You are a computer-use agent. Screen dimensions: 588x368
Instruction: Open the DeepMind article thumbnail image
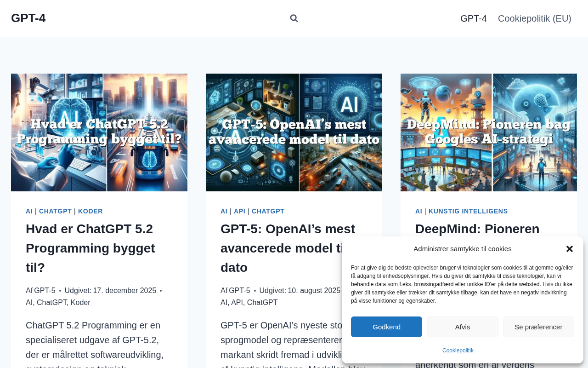489,132
